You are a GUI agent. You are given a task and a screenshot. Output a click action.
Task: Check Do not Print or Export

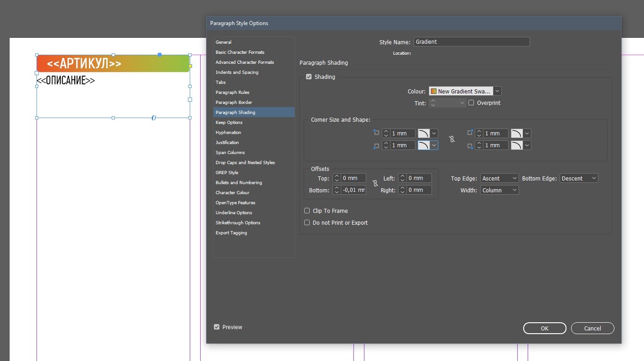pos(307,222)
